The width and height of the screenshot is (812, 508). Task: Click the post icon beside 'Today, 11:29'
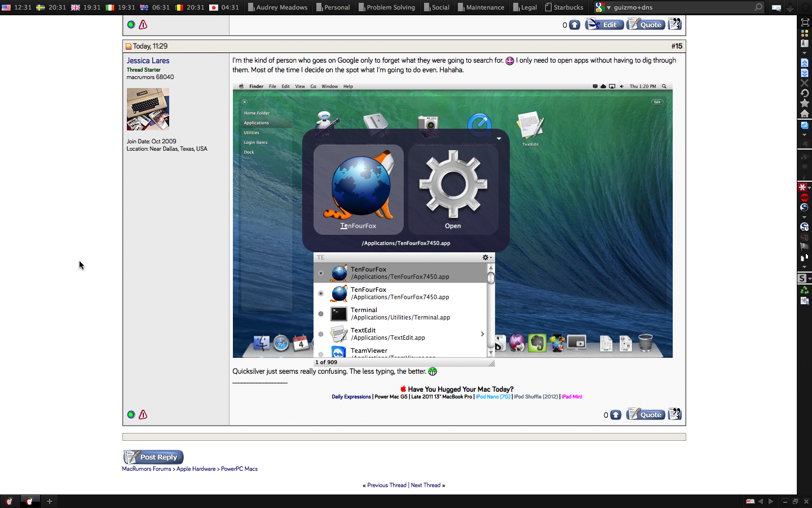coord(129,46)
